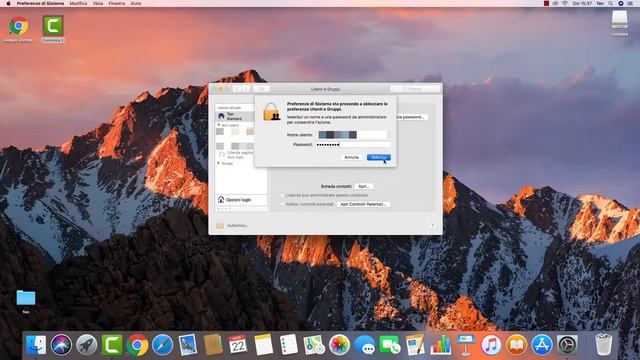Expand the Gruppi disclosure triangle
The width and height of the screenshot is (640, 360).
point(219,163)
